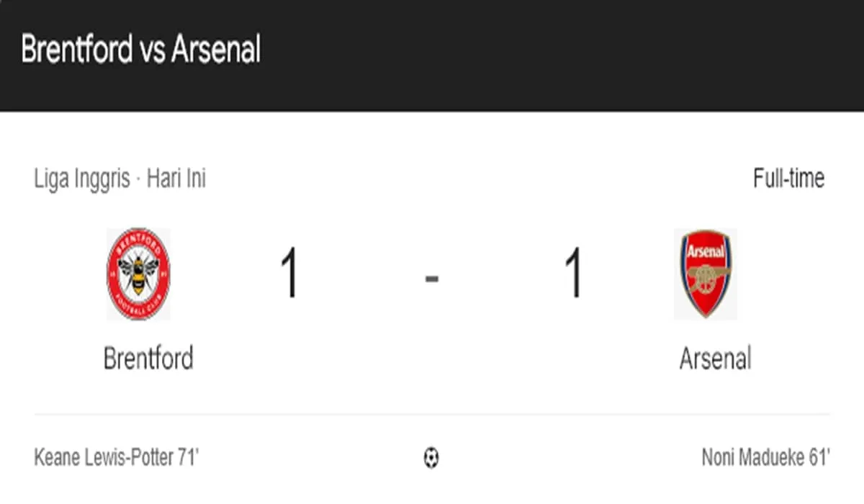The image size is (864, 504).
Task: Click the Brentford bee crest logo
Action: click(x=138, y=274)
